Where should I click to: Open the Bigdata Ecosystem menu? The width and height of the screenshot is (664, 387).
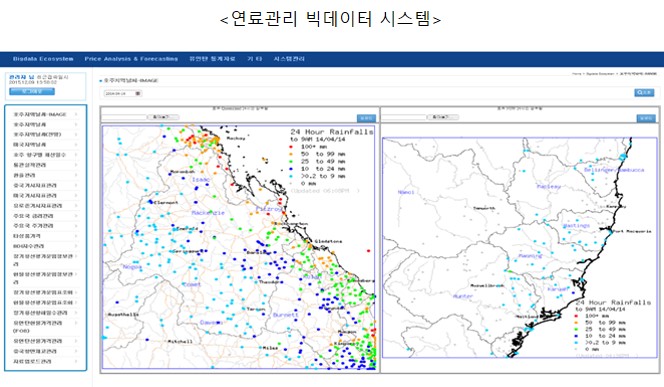(43, 59)
